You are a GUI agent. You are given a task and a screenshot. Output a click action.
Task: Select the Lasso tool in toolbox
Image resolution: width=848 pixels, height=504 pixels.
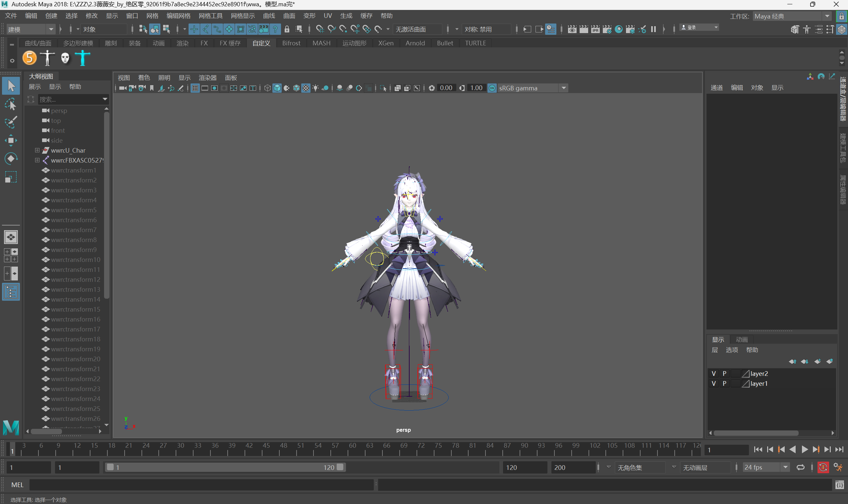coord(11,104)
